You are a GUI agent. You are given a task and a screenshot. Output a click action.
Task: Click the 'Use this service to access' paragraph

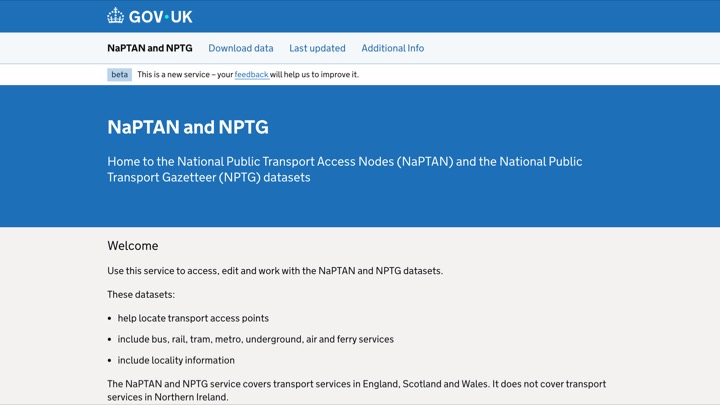275,271
